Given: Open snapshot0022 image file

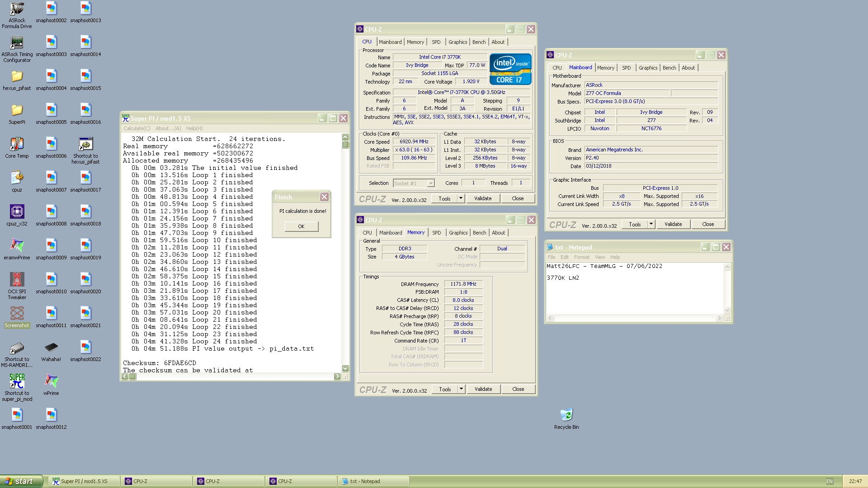Looking at the screenshot, I should tap(85, 351).
